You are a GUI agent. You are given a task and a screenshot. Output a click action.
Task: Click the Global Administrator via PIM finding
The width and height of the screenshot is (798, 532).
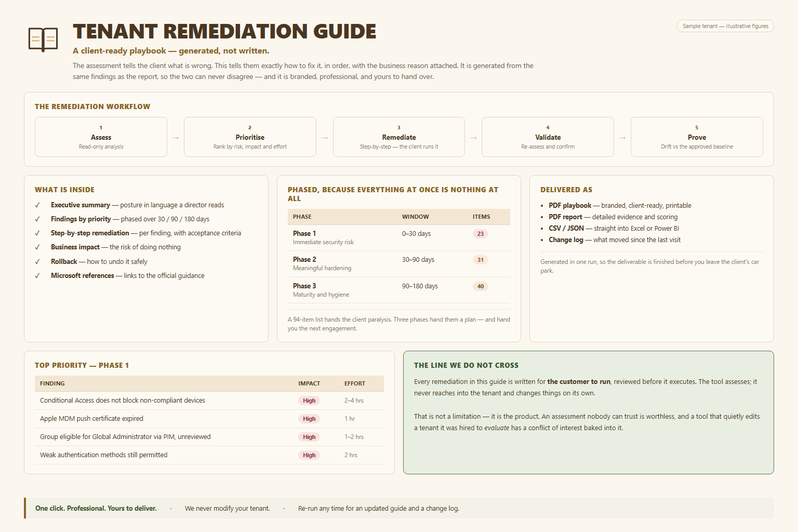(125, 437)
